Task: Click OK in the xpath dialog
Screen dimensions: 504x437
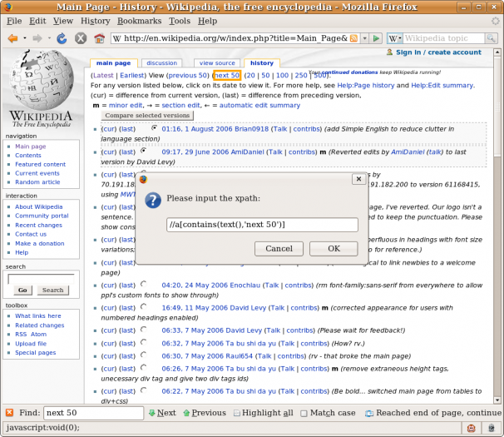Action: [334, 248]
